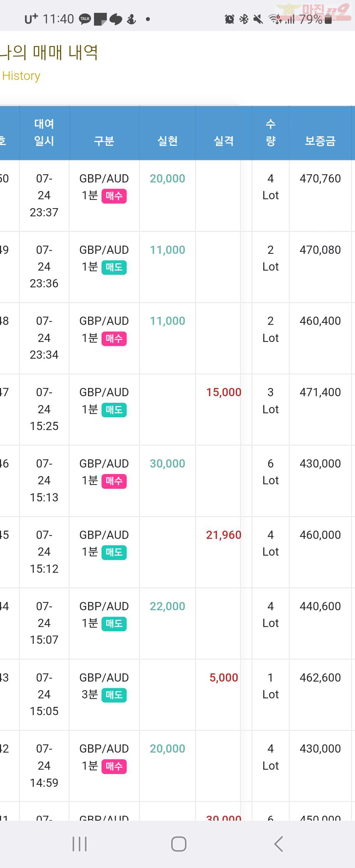Click the 21,960 loss value

pos(224,535)
